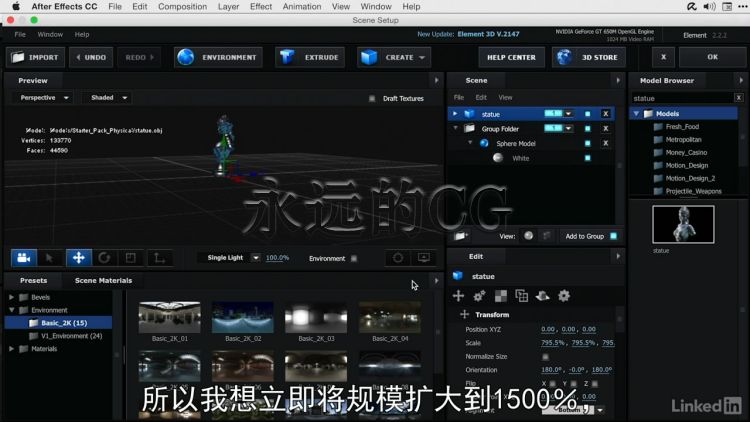Image resolution: width=750 pixels, height=422 pixels.
Task: Confirm with the OK button
Action: coord(712,57)
